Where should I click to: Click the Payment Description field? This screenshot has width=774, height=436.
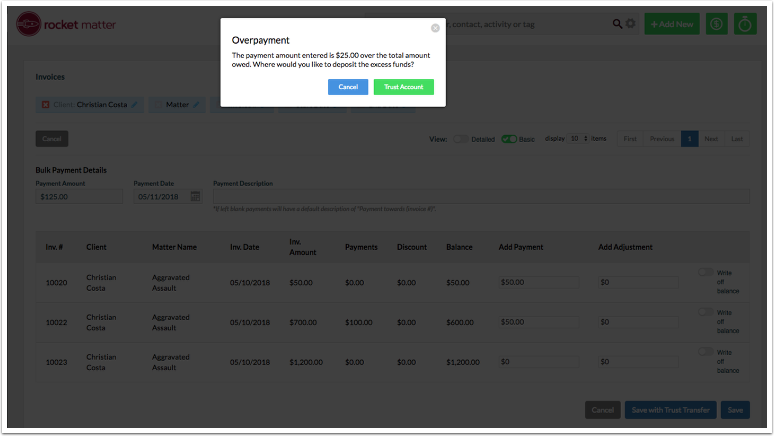[x=481, y=197]
